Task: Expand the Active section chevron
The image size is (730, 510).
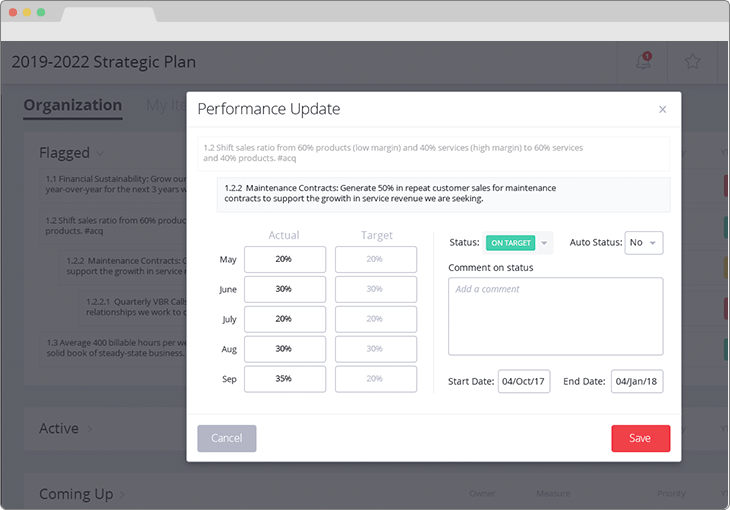Action: pyautogui.click(x=89, y=428)
